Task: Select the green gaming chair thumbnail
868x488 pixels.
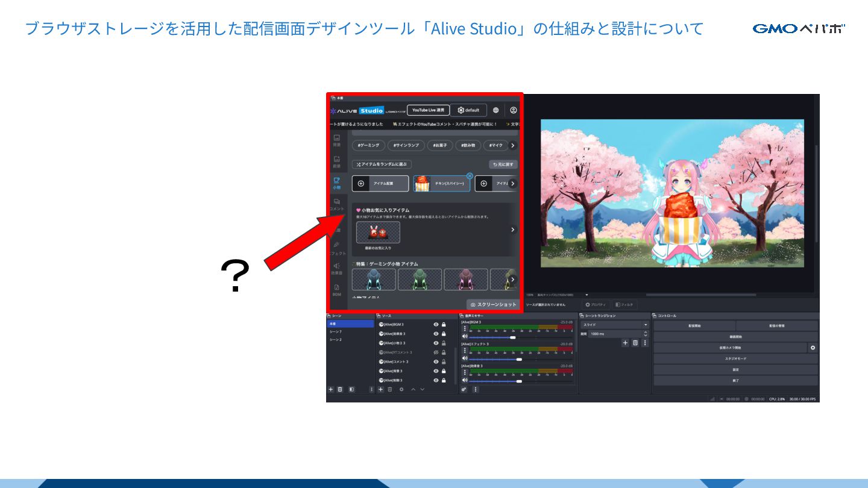Action: point(420,280)
